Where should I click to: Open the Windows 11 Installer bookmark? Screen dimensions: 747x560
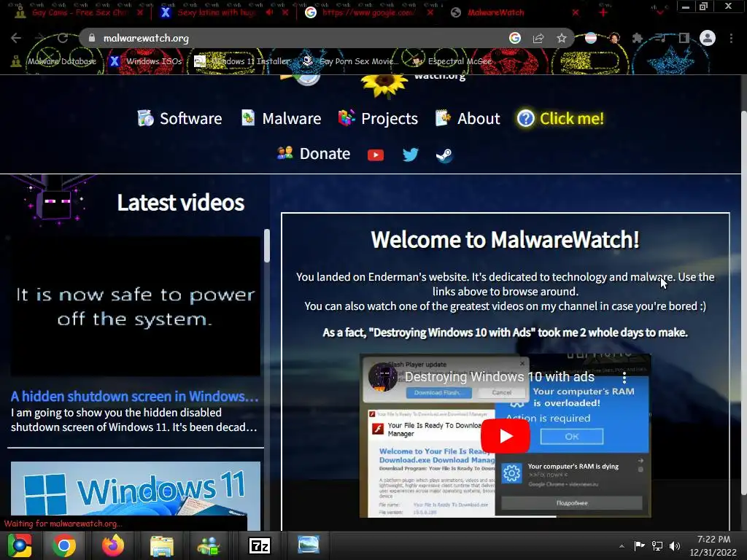pyautogui.click(x=242, y=61)
